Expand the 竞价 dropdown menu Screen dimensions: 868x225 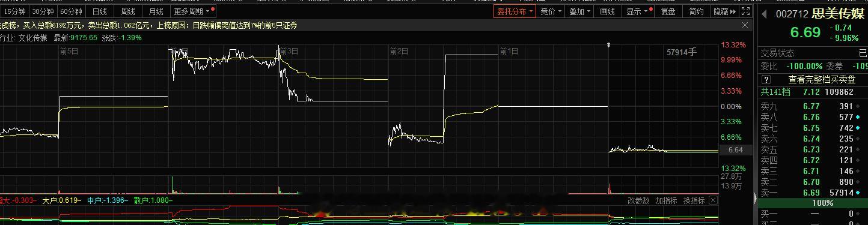(x=551, y=11)
